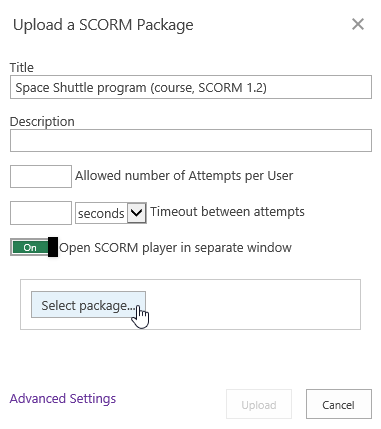The width and height of the screenshot is (381, 429).
Task: Click the Upload a SCORM Package heading
Action: (103, 25)
